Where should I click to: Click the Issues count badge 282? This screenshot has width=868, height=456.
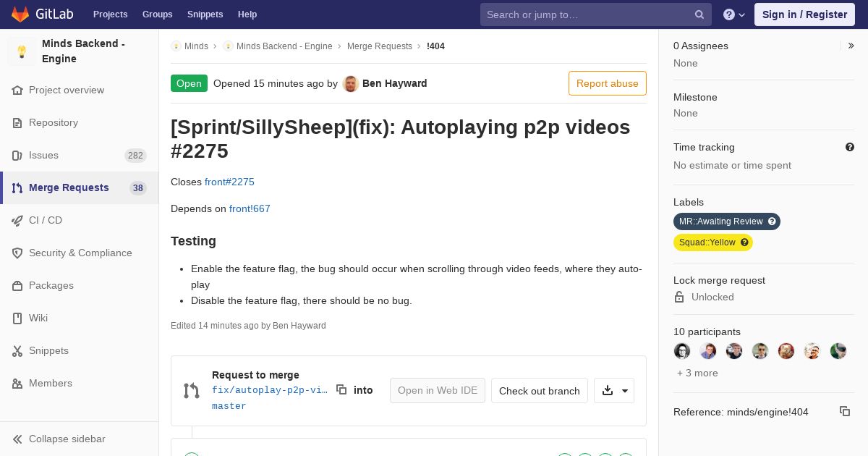point(135,156)
